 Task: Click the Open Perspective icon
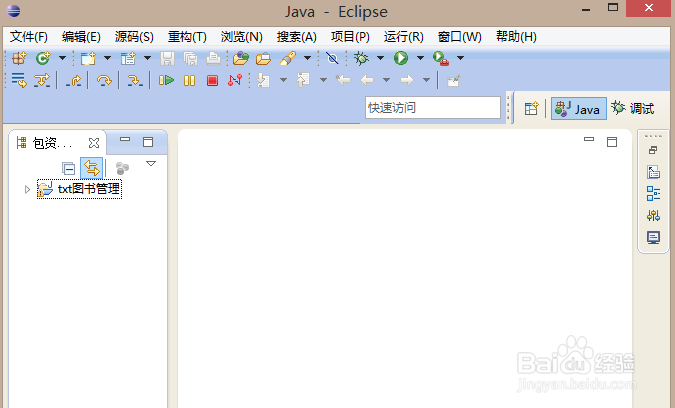[532, 108]
